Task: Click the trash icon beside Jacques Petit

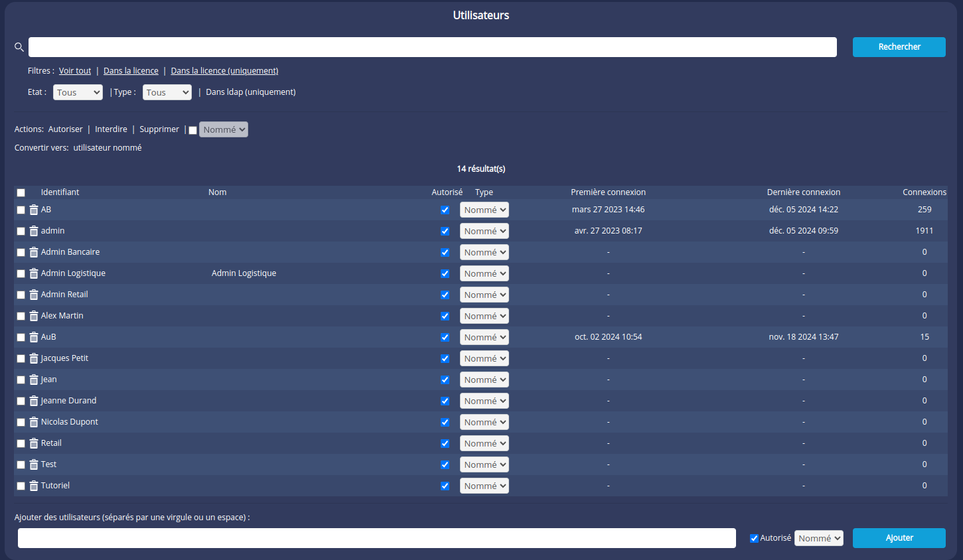Action: point(34,358)
